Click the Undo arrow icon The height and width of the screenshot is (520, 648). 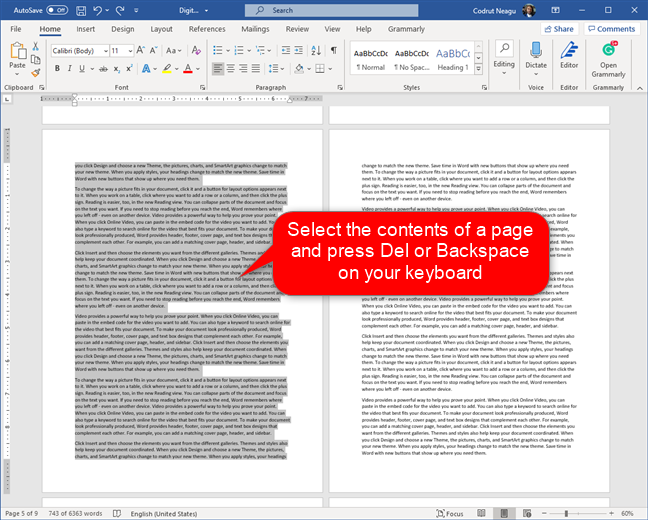click(99, 10)
